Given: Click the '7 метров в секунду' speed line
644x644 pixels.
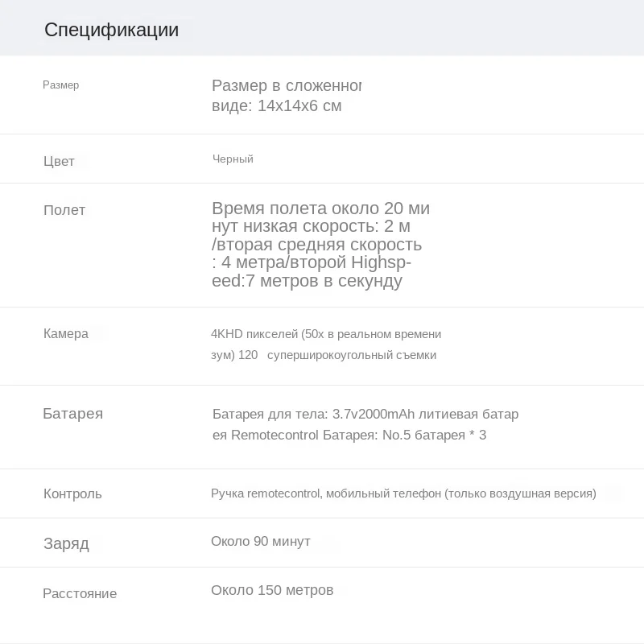Looking at the screenshot, I should tap(307, 281).
